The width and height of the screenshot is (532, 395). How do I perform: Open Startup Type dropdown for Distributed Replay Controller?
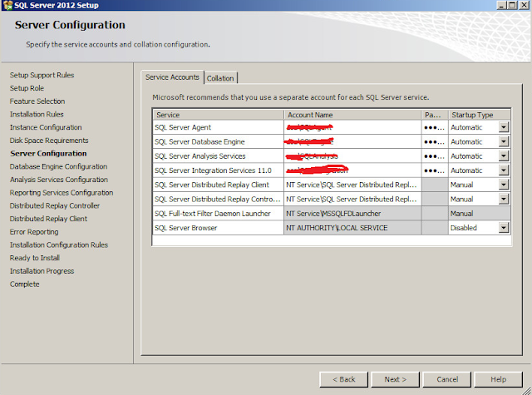(x=504, y=200)
